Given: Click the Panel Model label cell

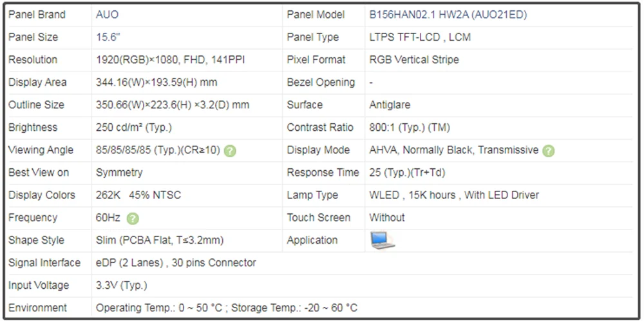Looking at the screenshot, I should coord(316,15).
